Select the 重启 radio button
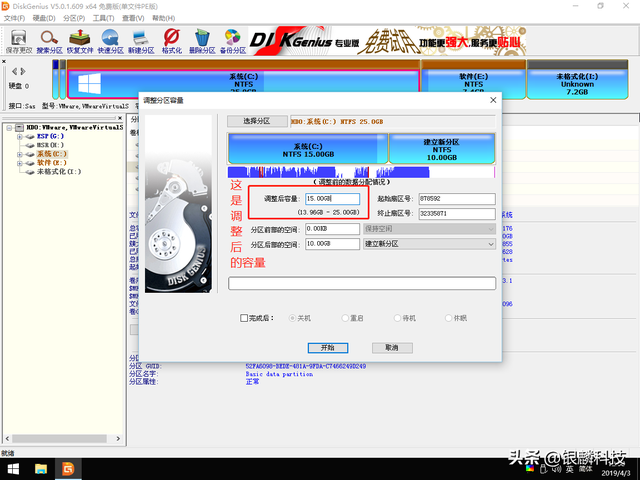This screenshot has width=640, height=480. click(x=345, y=318)
